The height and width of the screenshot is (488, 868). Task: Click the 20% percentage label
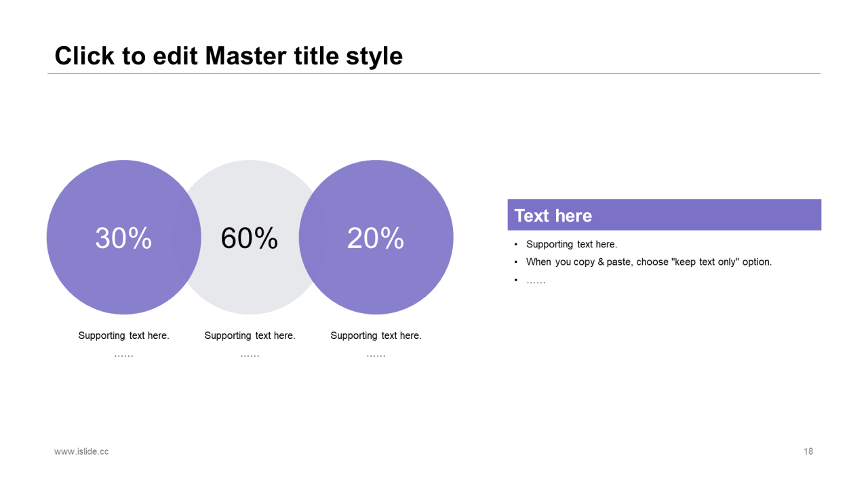click(x=376, y=238)
